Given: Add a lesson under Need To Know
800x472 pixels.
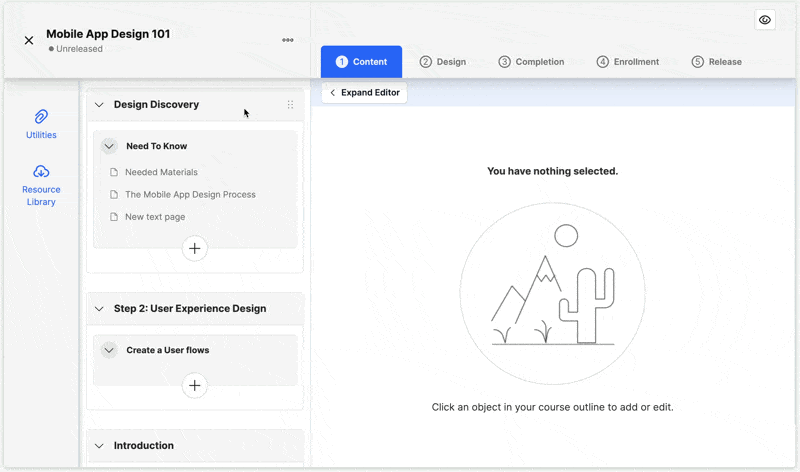Looking at the screenshot, I should pyautogui.click(x=194, y=249).
